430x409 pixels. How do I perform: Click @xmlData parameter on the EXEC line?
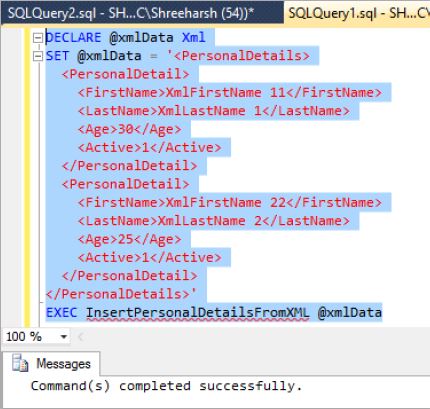pos(350,313)
